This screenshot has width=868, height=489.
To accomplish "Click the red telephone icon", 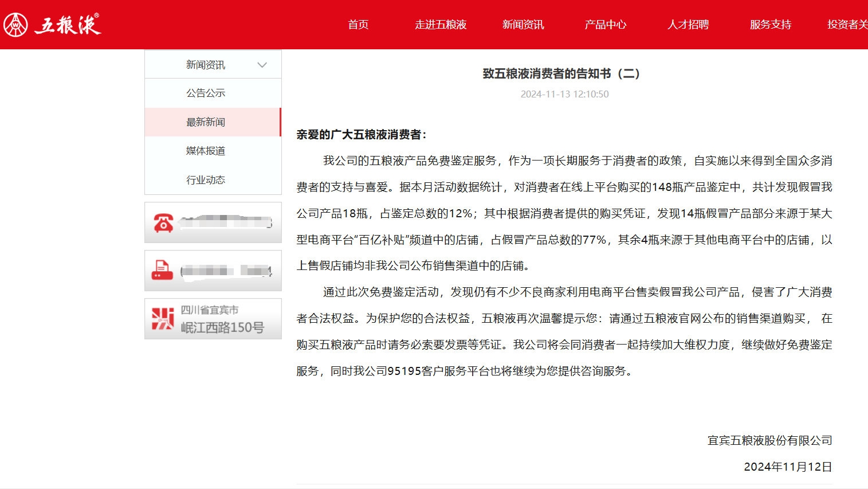I will (163, 222).
